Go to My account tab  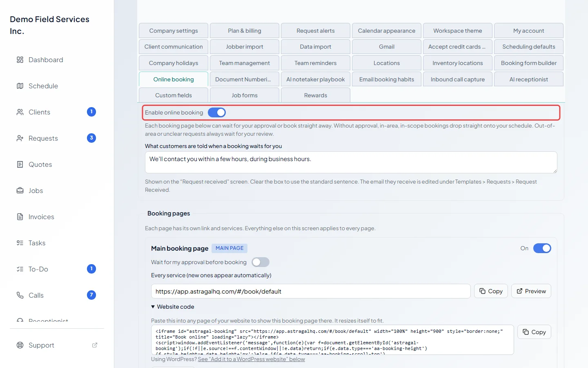(529, 31)
